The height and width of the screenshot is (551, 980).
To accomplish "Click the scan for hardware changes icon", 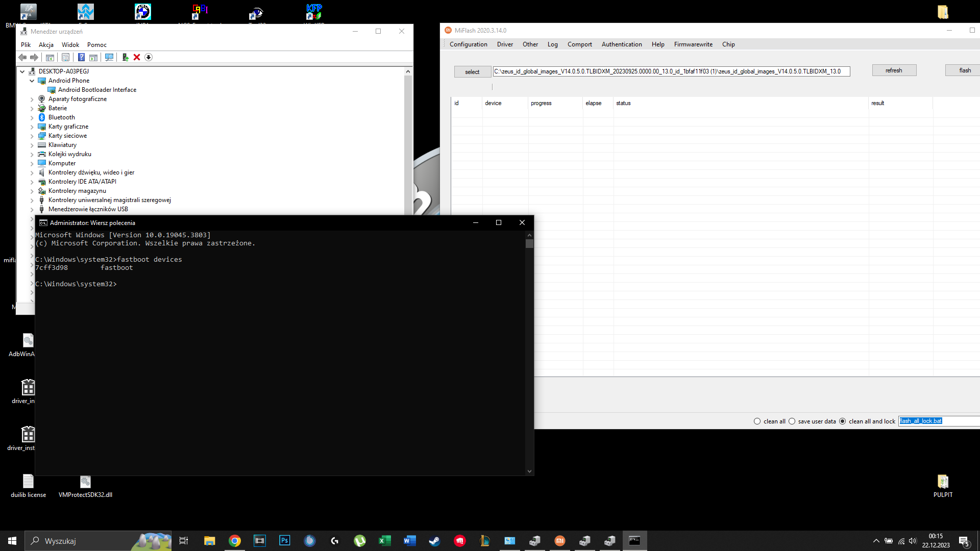I will [x=109, y=57].
